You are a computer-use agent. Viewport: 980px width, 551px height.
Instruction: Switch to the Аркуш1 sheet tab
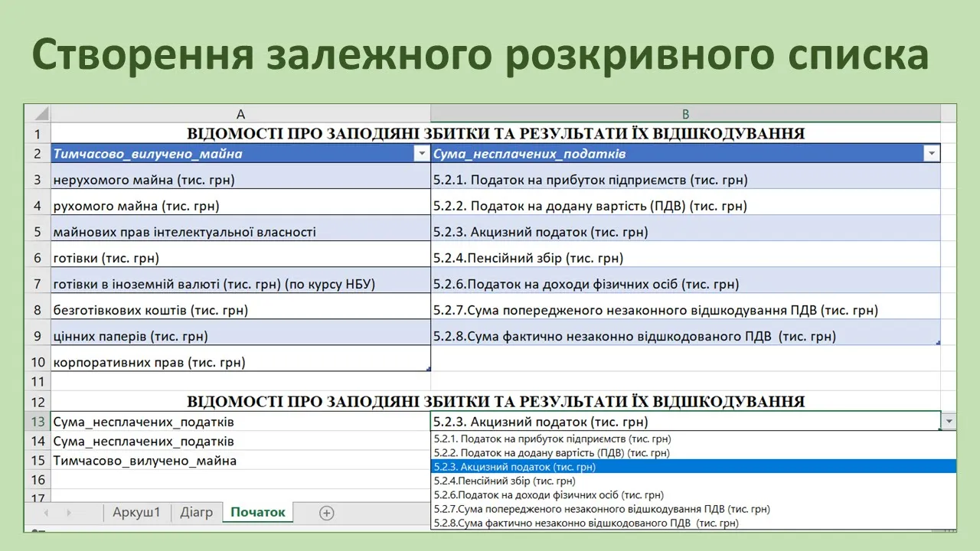pos(136,513)
